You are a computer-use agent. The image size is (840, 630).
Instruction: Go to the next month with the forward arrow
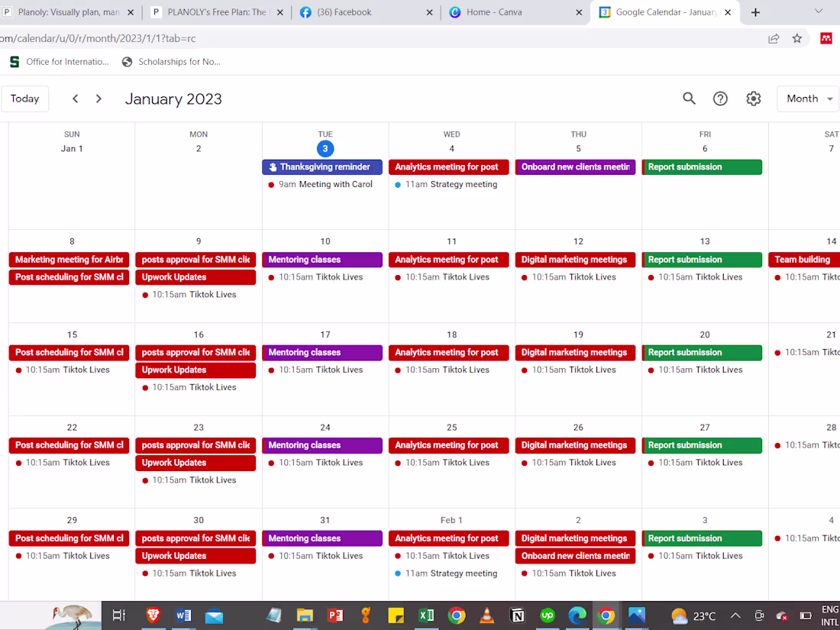99,99
